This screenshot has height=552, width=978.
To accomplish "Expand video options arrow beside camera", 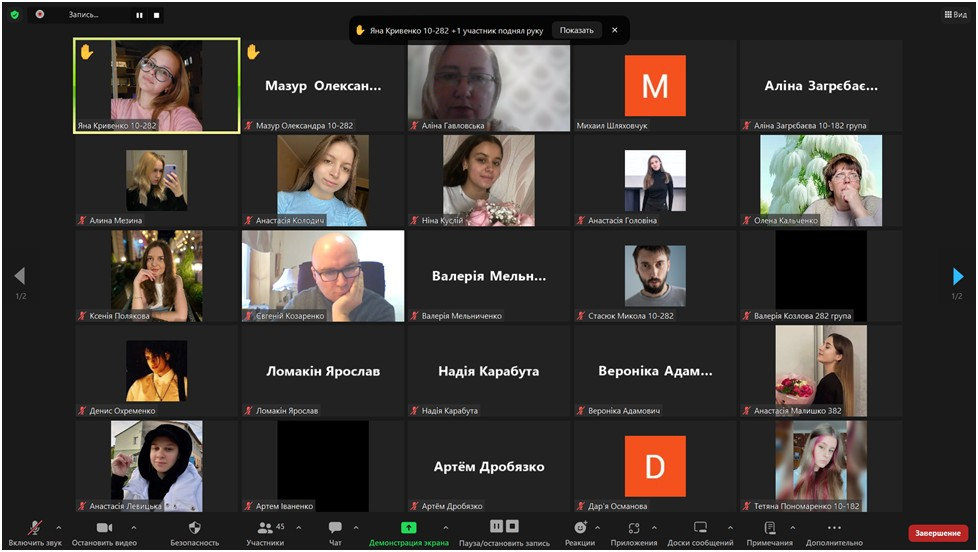I will 133,528.
